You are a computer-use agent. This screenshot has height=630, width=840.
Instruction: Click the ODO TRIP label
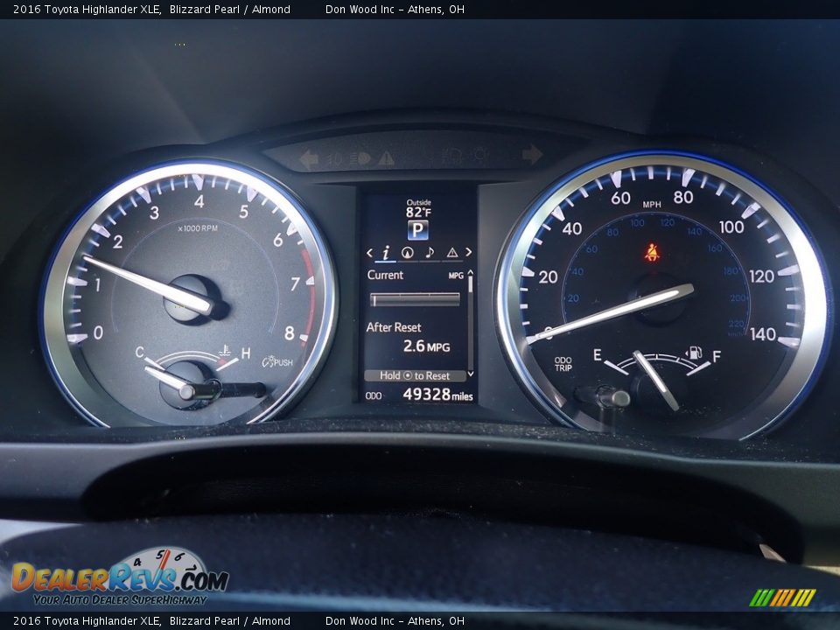click(x=563, y=364)
